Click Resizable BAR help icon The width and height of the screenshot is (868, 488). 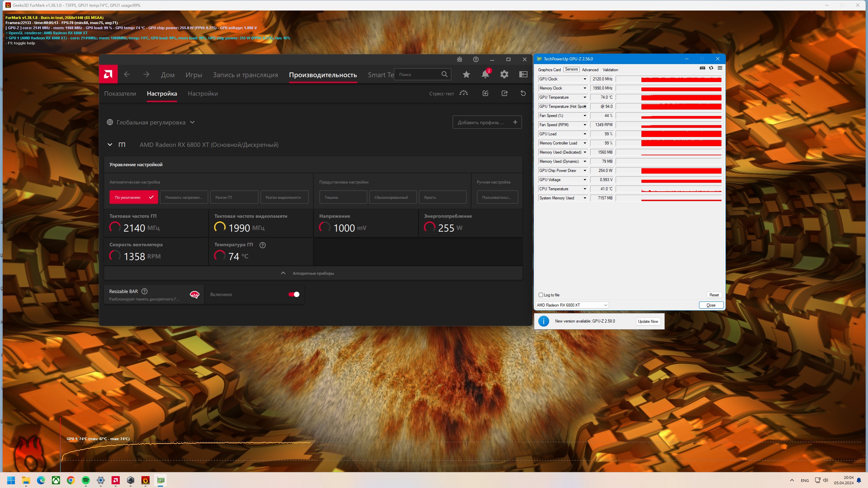(x=144, y=291)
